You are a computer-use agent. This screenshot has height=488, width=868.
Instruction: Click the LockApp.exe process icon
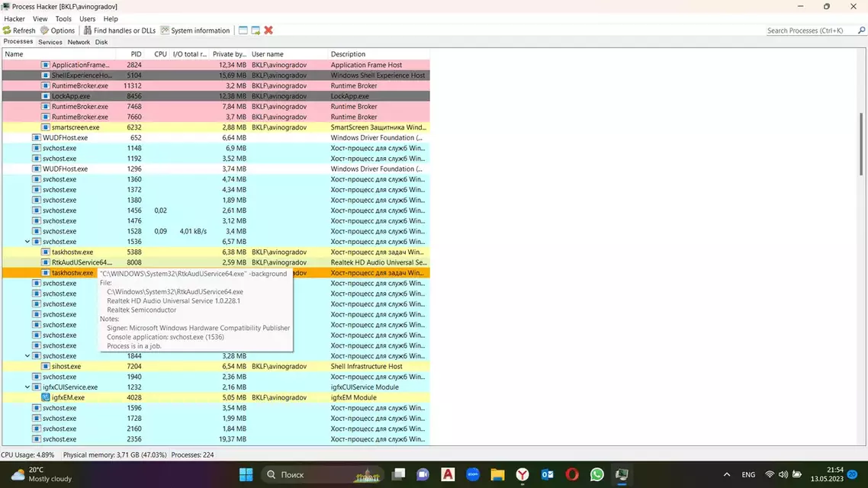pos(46,96)
